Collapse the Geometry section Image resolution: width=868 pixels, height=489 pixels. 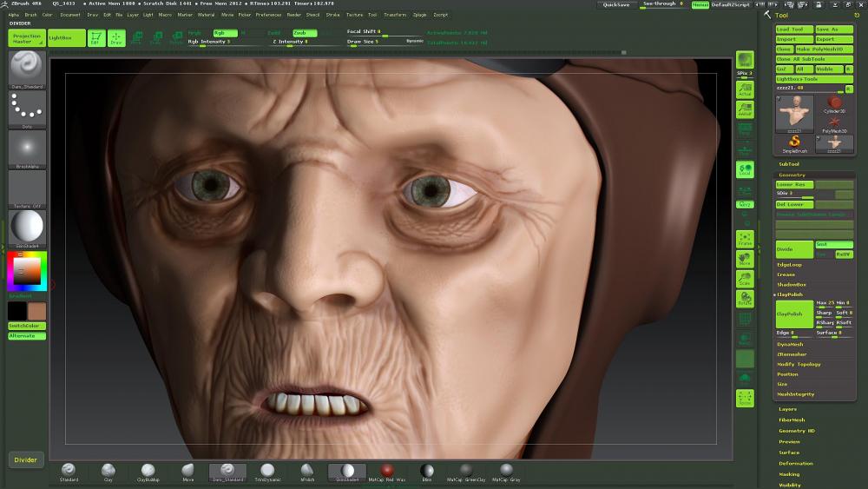(792, 175)
